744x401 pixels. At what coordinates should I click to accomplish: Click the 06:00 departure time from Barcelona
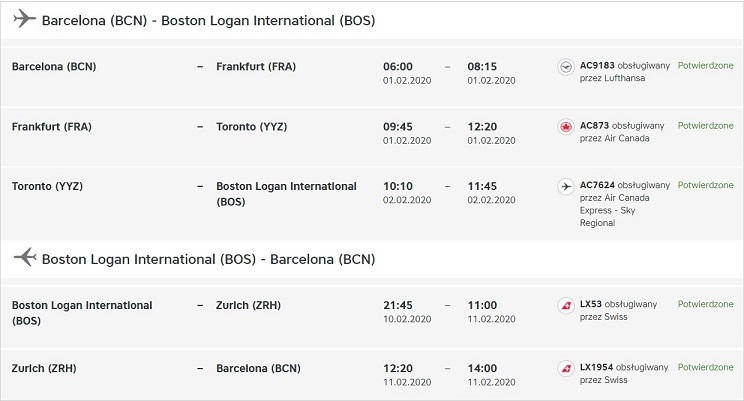pos(398,66)
